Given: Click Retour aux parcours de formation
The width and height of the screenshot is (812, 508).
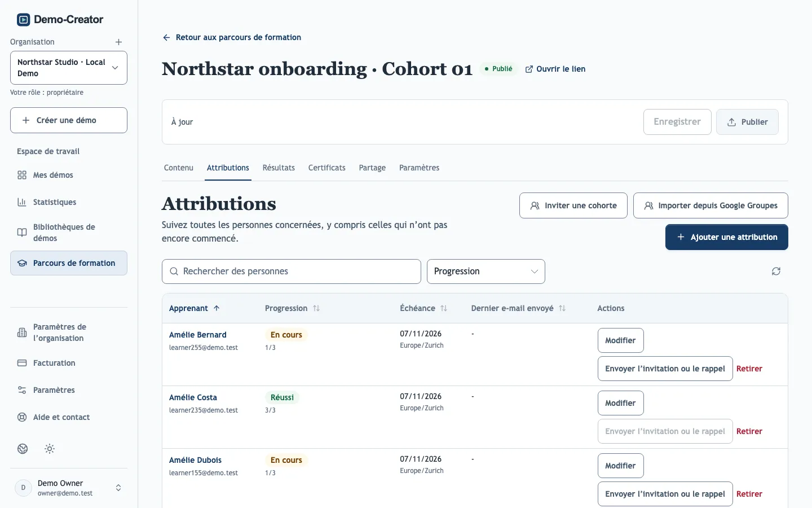Looking at the screenshot, I should pyautogui.click(x=232, y=37).
